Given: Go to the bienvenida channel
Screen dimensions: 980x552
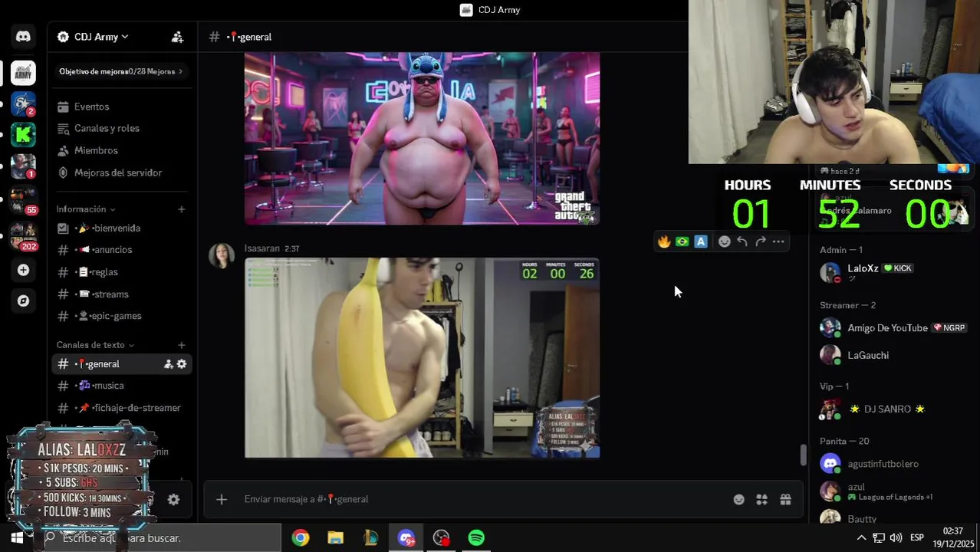Looking at the screenshot, I should (x=121, y=228).
